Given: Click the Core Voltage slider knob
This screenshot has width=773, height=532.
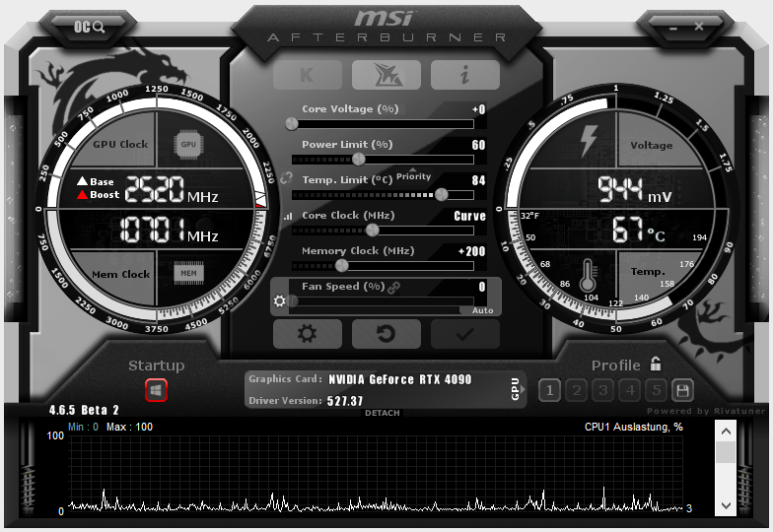Looking at the screenshot, I should click(x=292, y=124).
